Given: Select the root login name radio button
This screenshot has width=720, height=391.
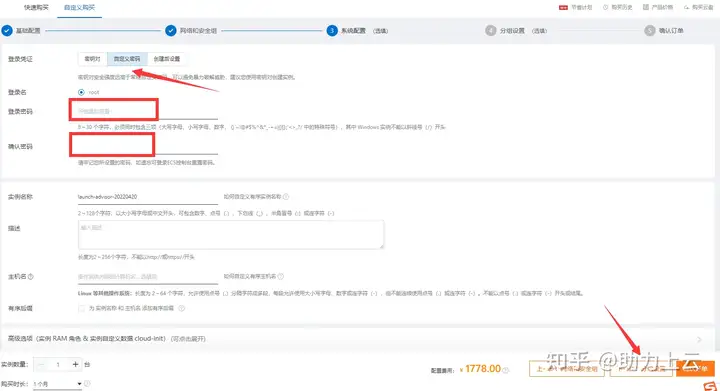Looking at the screenshot, I should point(81,92).
